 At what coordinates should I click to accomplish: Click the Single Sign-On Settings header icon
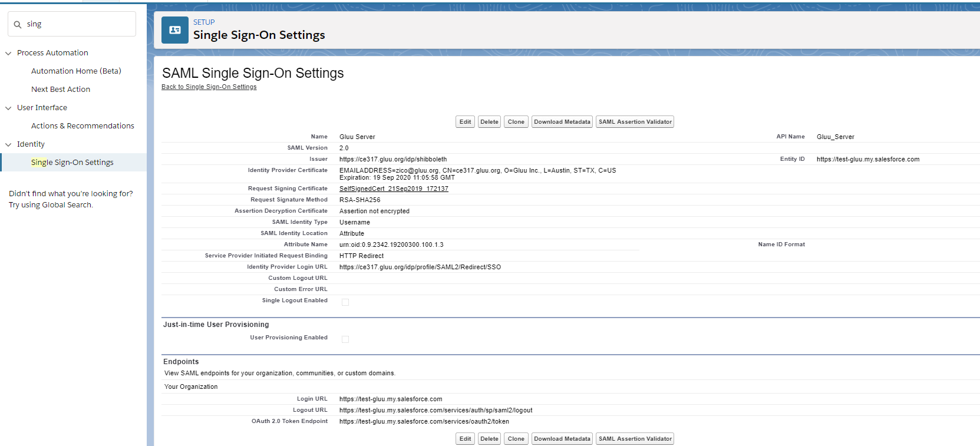point(175,30)
